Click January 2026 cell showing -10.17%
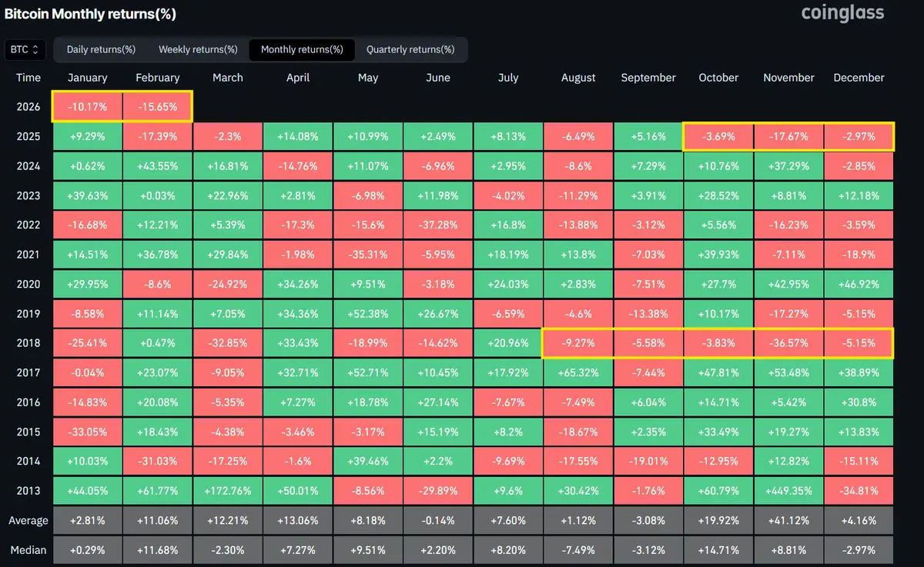Screen dimensions: 924x567 pos(88,107)
